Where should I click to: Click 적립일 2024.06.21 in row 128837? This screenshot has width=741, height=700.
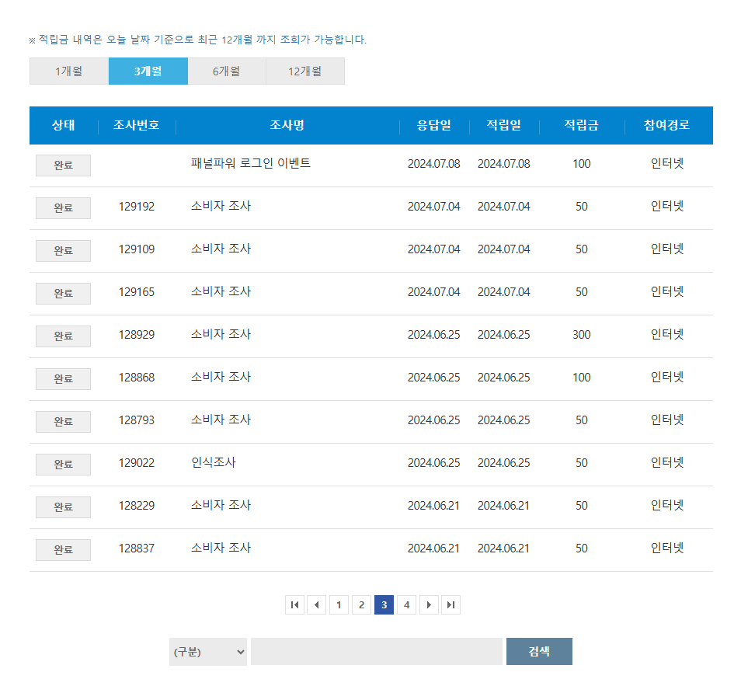(503, 549)
